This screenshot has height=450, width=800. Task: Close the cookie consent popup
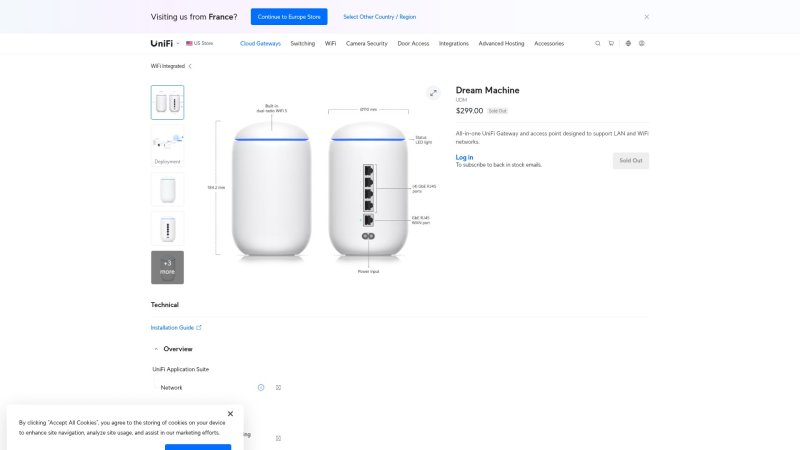tap(230, 414)
